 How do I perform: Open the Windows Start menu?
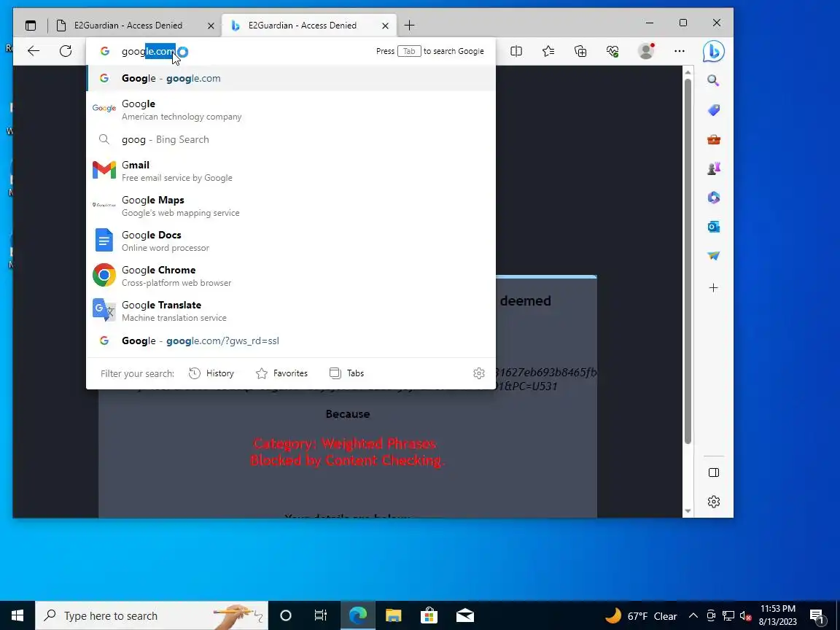coord(17,615)
